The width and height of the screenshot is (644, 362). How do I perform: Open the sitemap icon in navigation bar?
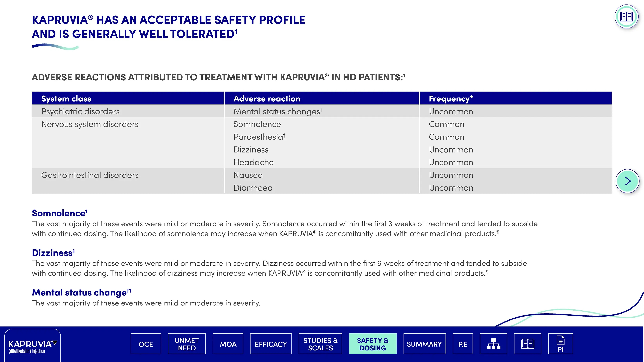click(493, 344)
